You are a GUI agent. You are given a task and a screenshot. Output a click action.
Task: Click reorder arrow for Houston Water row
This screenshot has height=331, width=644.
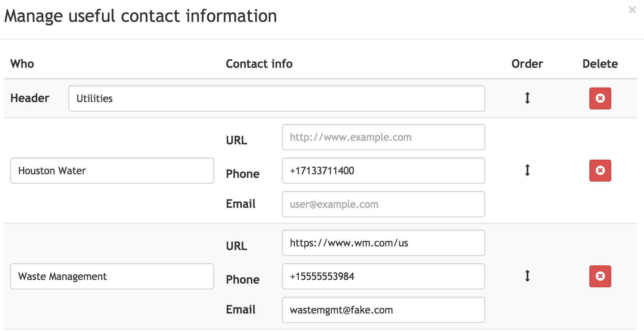coord(527,170)
